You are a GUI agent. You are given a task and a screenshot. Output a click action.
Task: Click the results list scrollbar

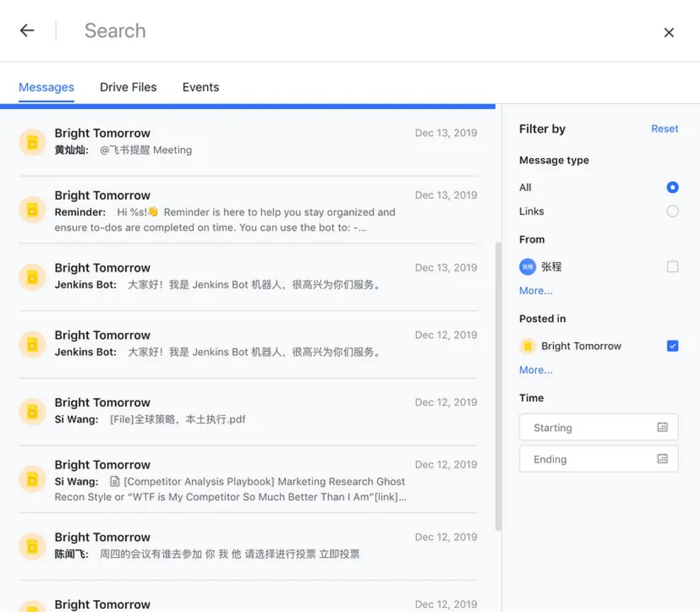click(x=498, y=386)
